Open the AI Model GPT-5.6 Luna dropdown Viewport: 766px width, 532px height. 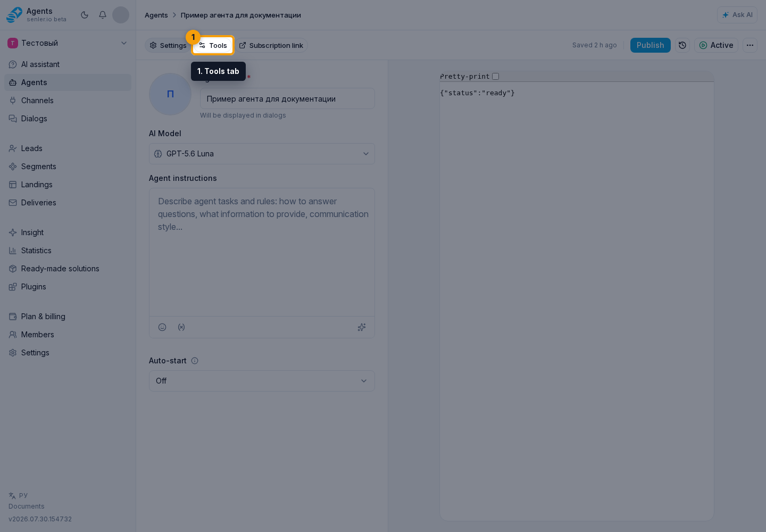262,154
